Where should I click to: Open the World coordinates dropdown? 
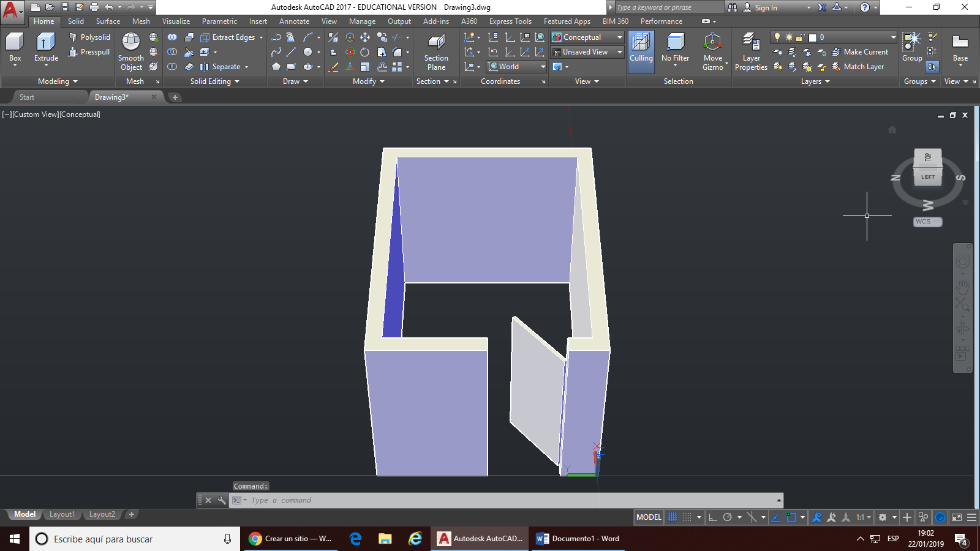[517, 67]
